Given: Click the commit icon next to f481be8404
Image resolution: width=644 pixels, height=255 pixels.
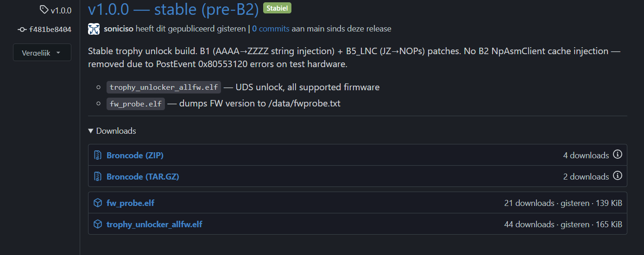Looking at the screenshot, I should [22, 29].
